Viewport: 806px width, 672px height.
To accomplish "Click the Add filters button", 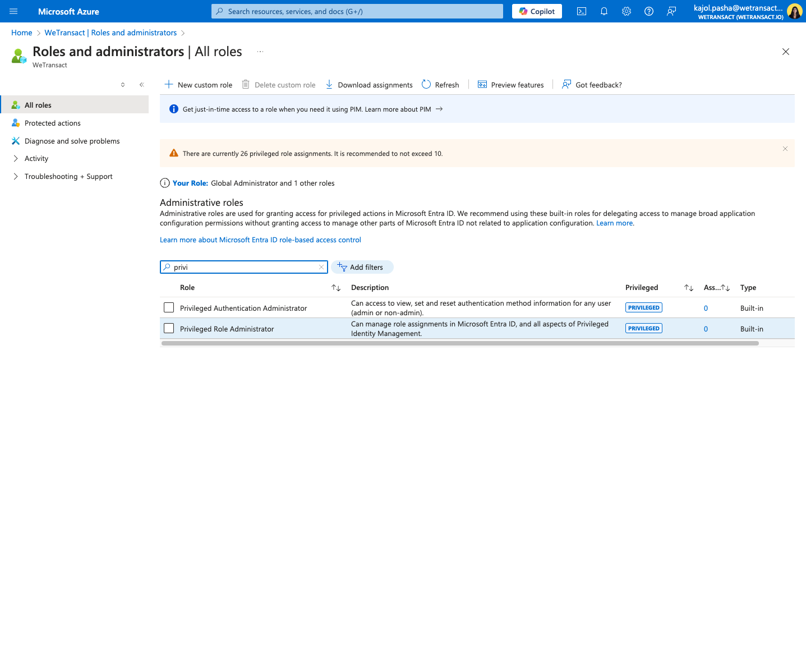I will tap(362, 267).
